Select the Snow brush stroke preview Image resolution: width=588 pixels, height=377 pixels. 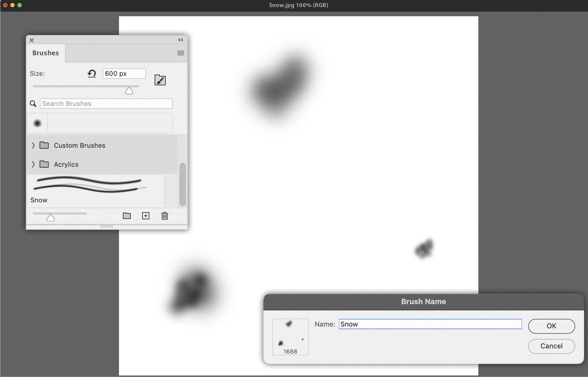point(90,185)
